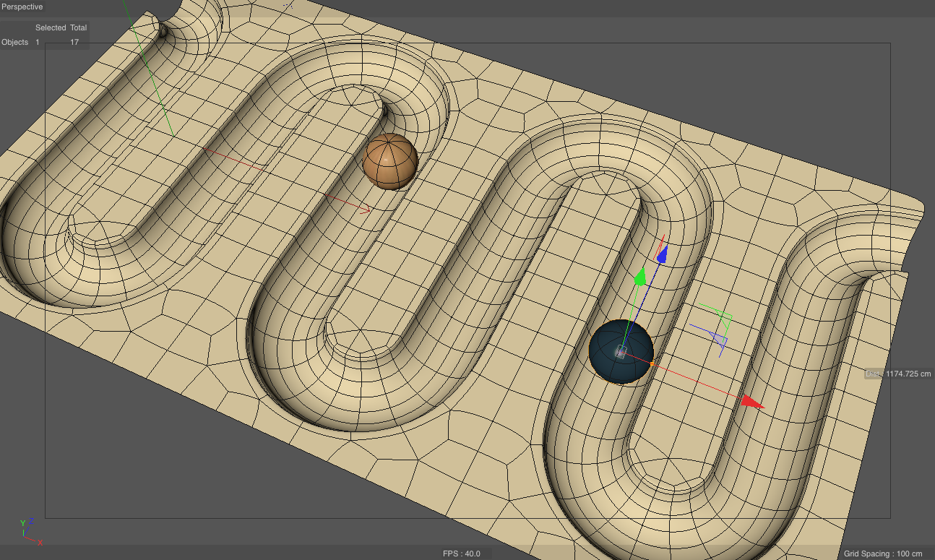
Task: Click the green Y-axis arrowhead of the gizmo
Action: tap(639, 277)
